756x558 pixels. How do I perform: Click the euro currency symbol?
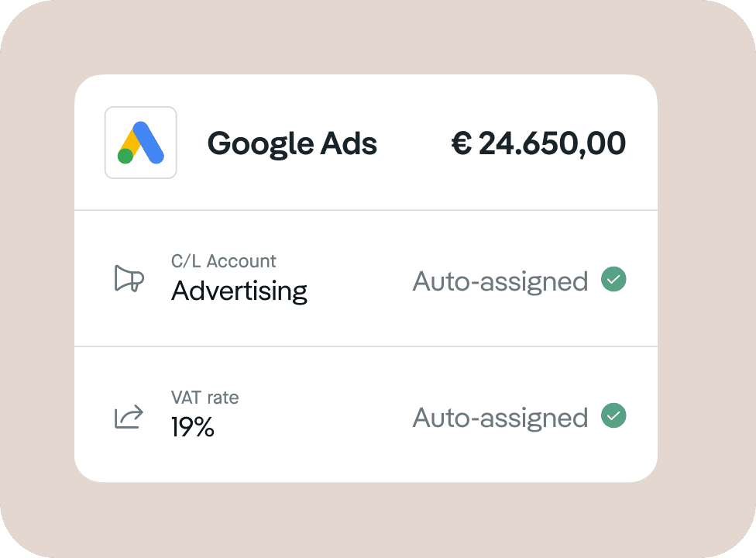462,143
